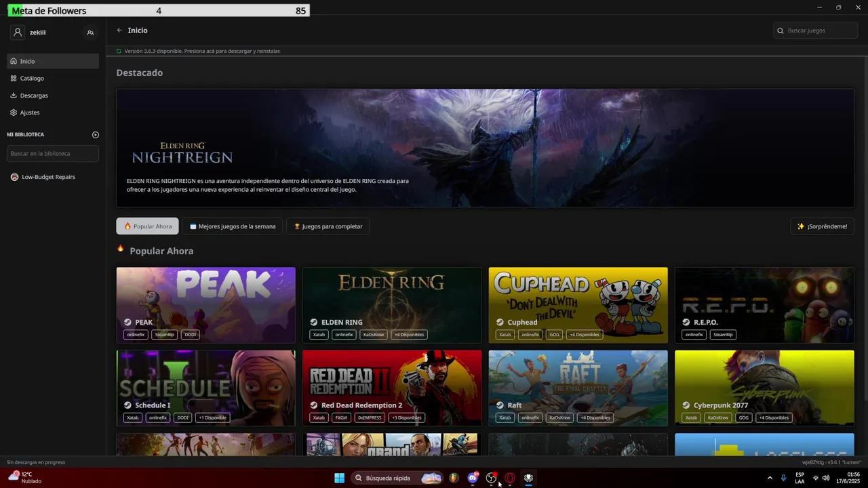Click +4 Disponibles on the ELDEN RING card

point(410,335)
